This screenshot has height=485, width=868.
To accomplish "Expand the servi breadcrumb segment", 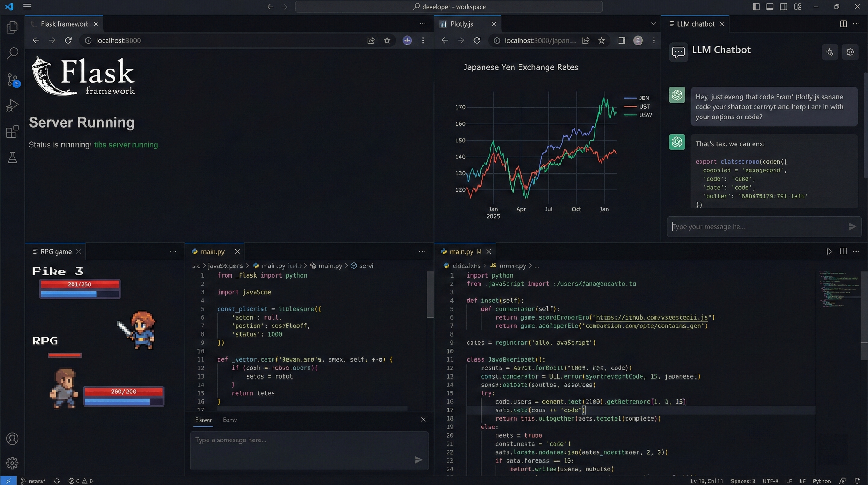I will [x=366, y=266].
